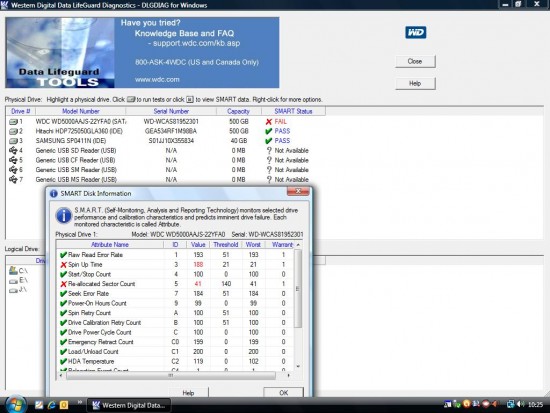The height and width of the screenshot is (413, 550).
Task: Open the Windows Start orb
Action: (15, 405)
